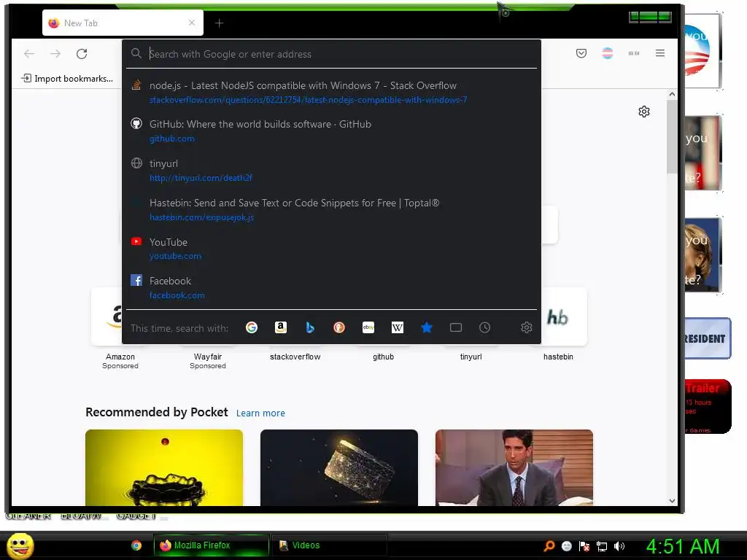Click the Save to Pocket icon
The width and height of the screenshot is (747, 560).
(581, 53)
